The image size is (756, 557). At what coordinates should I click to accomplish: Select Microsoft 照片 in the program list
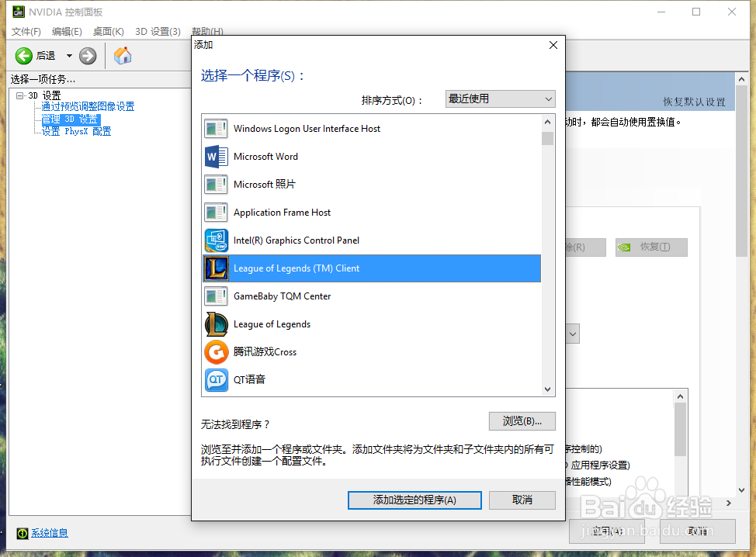coord(371,185)
